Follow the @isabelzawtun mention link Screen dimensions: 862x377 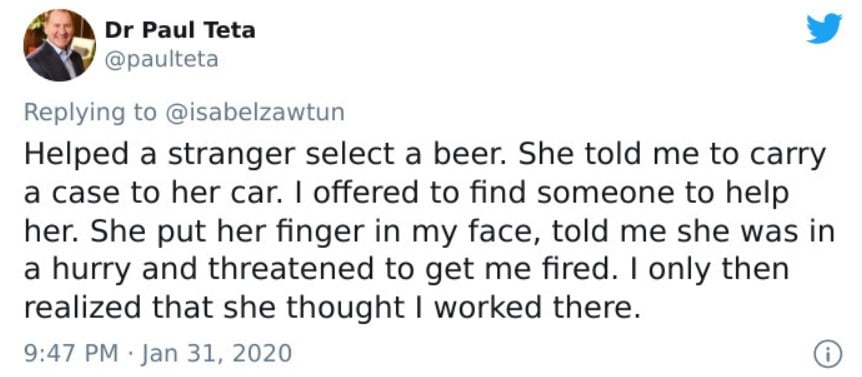(x=253, y=112)
